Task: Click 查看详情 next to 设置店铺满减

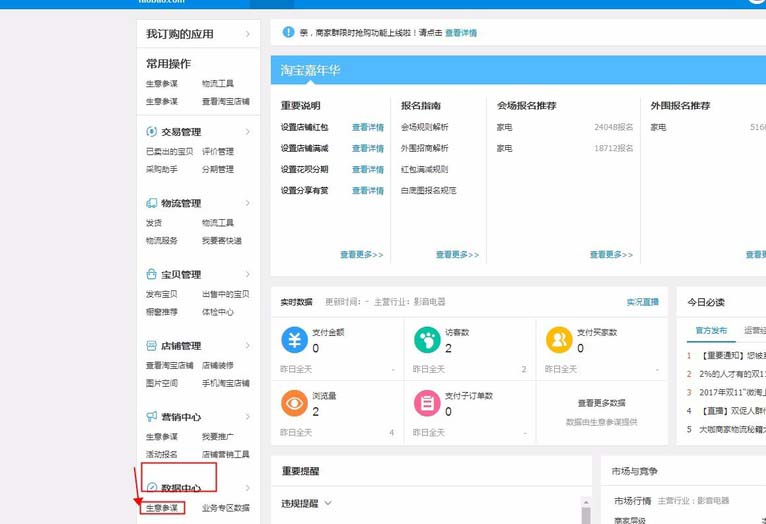Action: pos(368,148)
